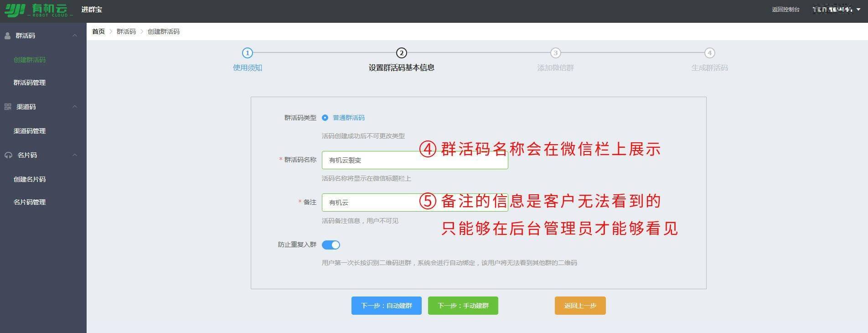Open 创建群活码 in the sidebar
868x333 pixels.
(x=30, y=60)
